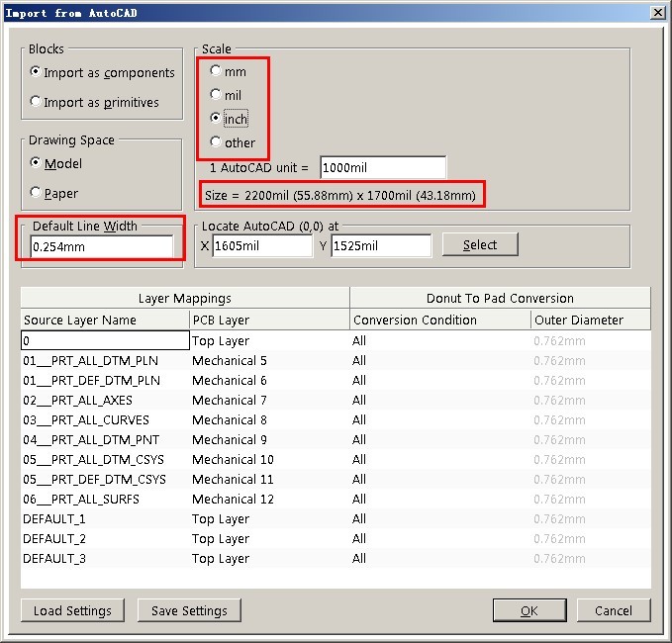Click Outer Diameter column header
The image size is (672, 643).
point(591,320)
